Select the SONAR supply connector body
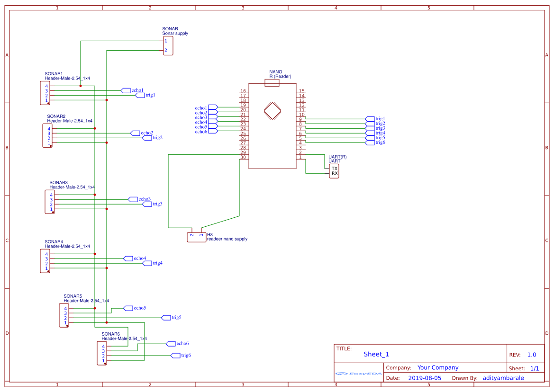 [x=168, y=45]
